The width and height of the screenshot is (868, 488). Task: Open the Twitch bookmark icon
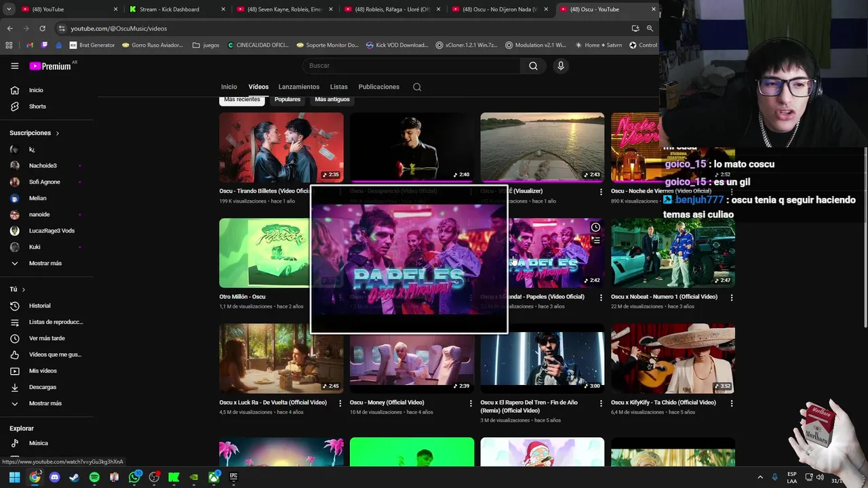coord(45,45)
